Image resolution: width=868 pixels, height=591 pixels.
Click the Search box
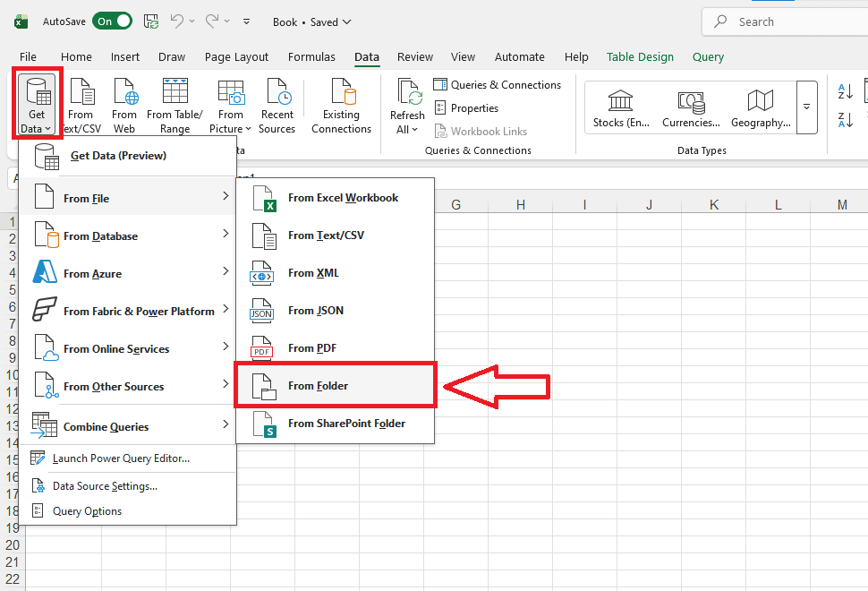point(785,21)
